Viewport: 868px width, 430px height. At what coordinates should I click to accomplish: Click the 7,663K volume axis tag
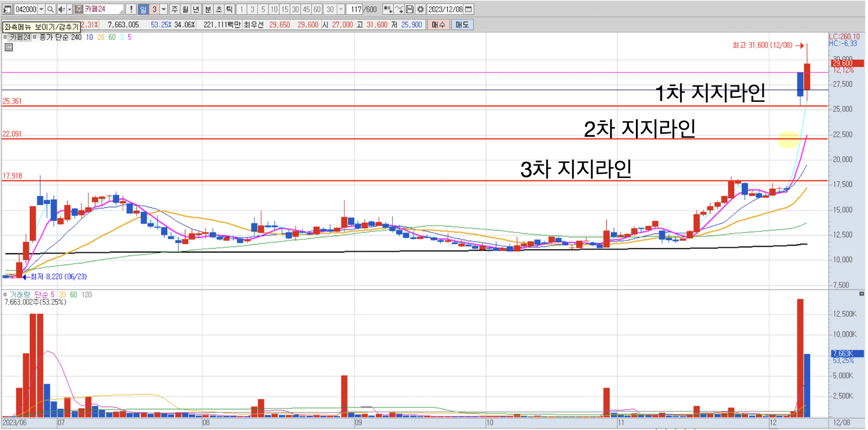(x=847, y=354)
